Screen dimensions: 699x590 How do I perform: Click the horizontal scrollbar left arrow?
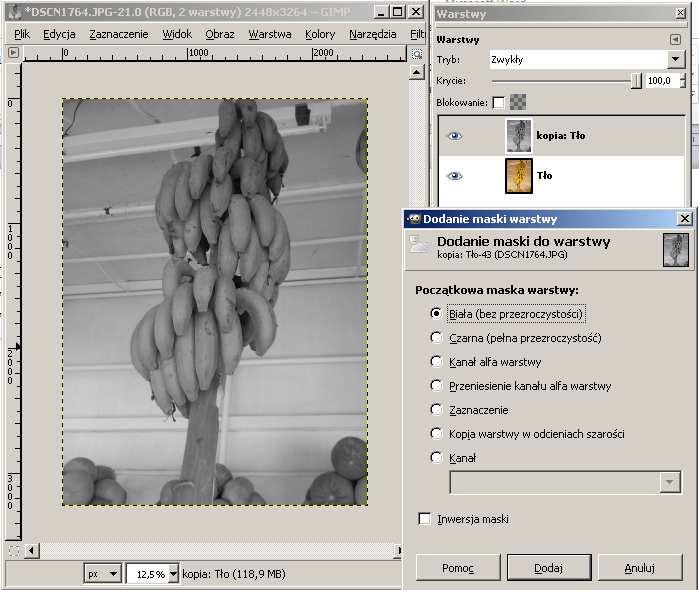[31, 551]
